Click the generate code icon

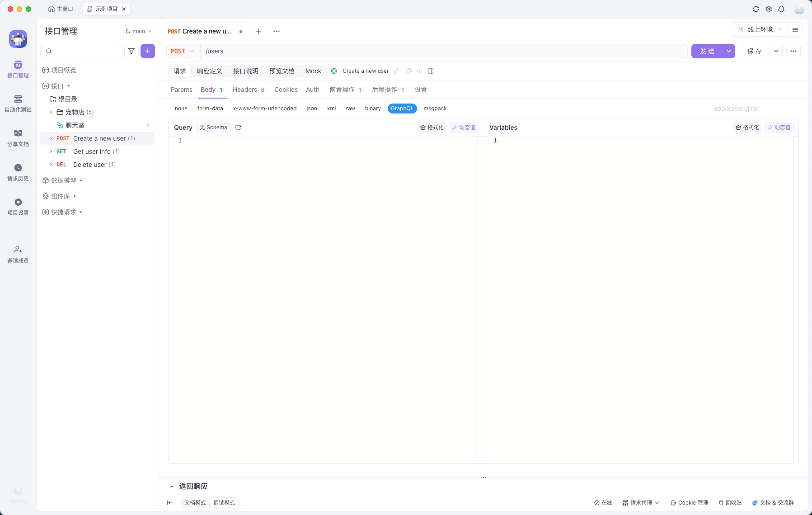coord(420,71)
